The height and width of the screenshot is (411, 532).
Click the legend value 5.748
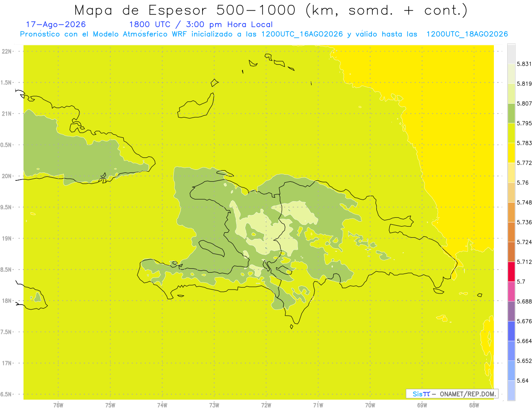[524, 202]
